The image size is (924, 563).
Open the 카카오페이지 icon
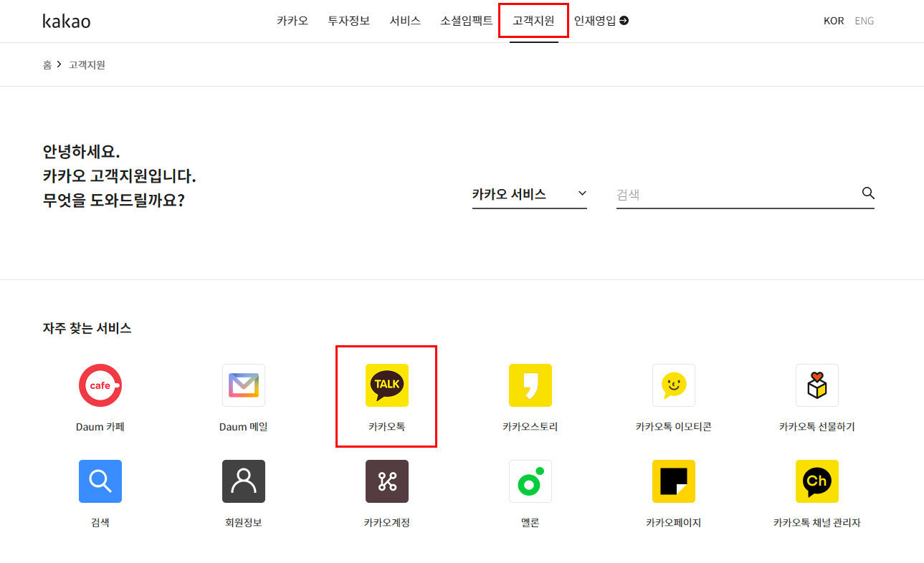(x=674, y=481)
